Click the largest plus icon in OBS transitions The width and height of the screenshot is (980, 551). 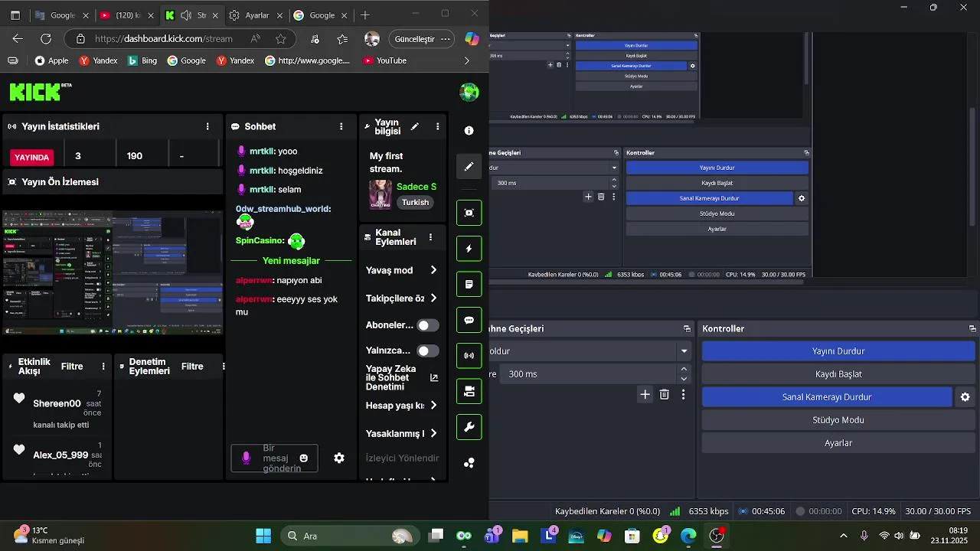[x=645, y=394]
